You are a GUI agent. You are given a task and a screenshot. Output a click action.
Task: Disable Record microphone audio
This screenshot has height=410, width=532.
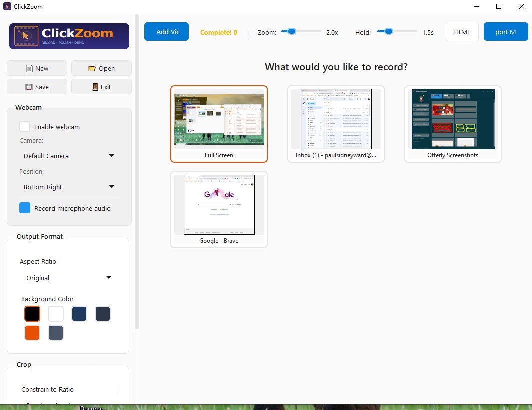(24, 207)
